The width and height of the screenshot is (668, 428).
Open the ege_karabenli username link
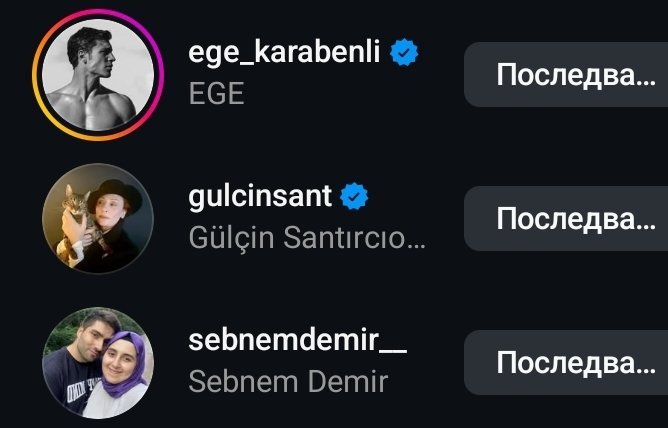(x=284, y=52)
